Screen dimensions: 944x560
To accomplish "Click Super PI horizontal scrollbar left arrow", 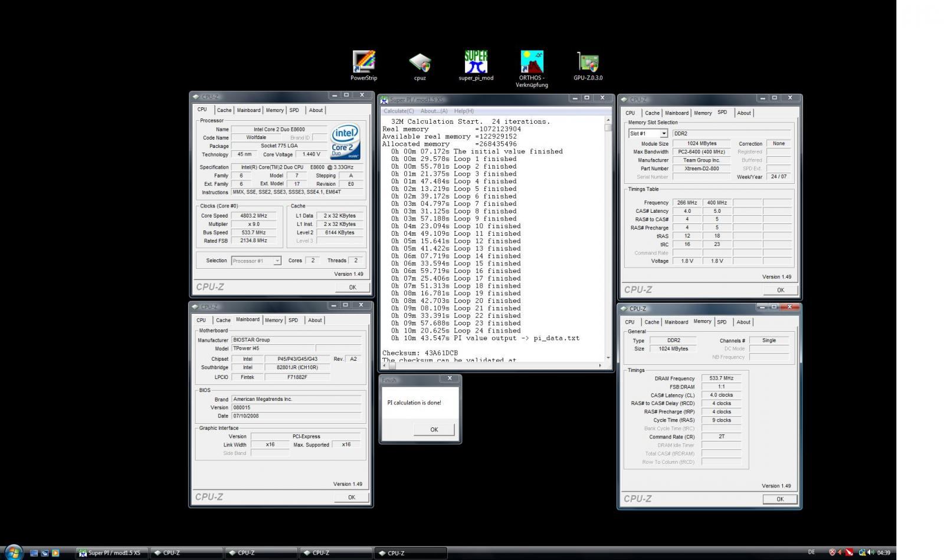I will coord(384,365).
